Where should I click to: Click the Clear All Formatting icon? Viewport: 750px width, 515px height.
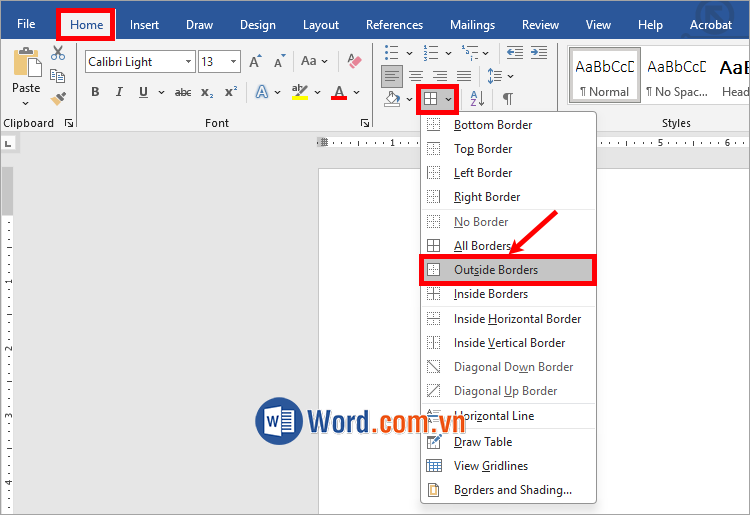pyautogui.click(x=354, y=62)
